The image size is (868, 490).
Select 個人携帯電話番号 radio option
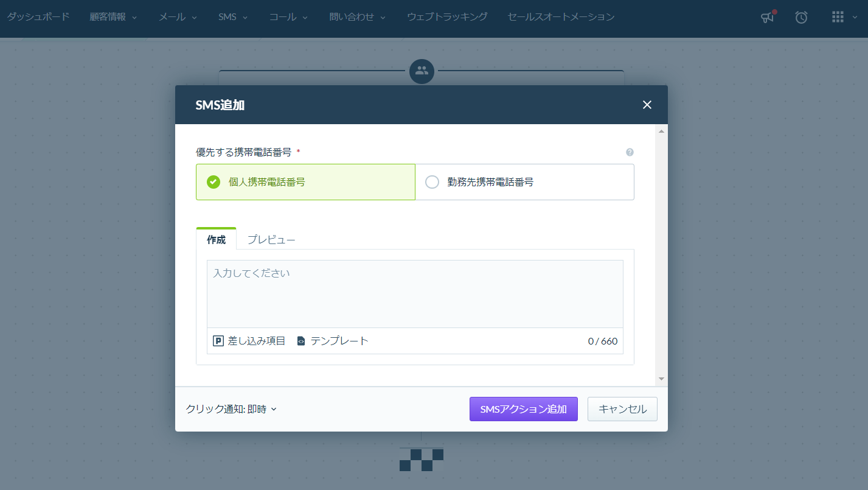[x=214, y=182]
